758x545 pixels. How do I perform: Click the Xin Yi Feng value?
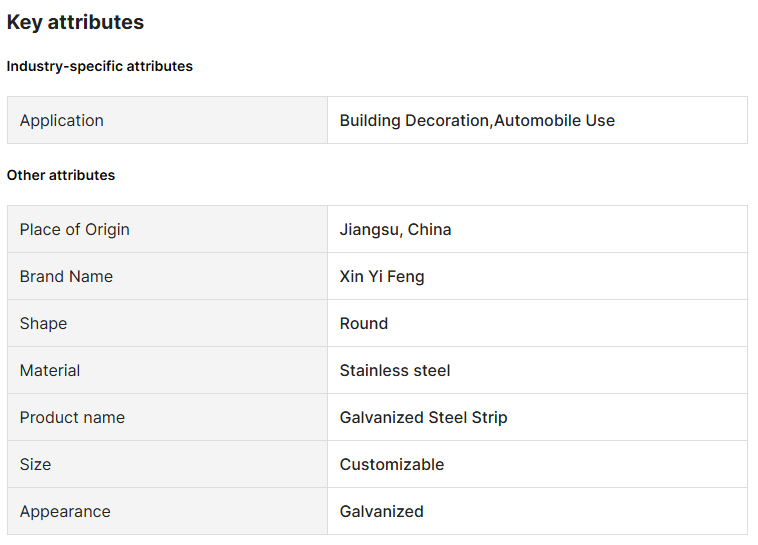click(x=382, y=276)
